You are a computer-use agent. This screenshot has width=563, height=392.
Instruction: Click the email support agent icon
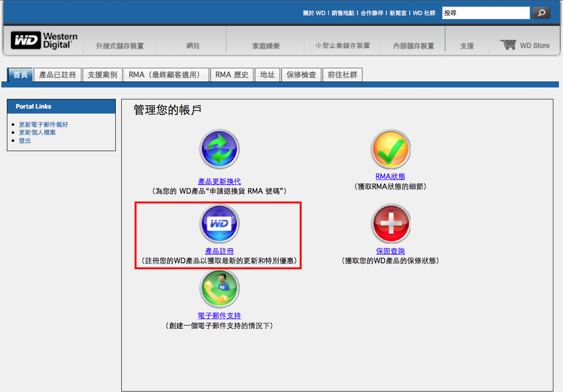[219, 289]
